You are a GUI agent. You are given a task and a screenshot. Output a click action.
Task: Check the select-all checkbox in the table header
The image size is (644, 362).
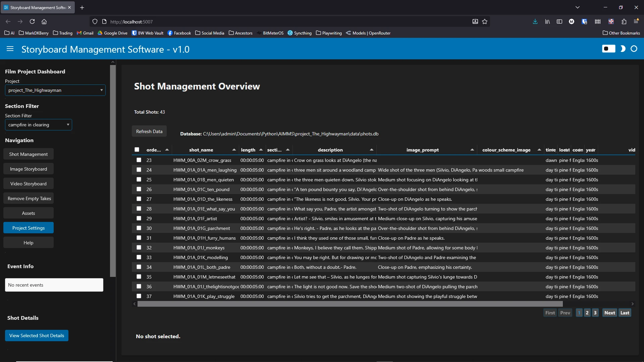coord(137,150)
